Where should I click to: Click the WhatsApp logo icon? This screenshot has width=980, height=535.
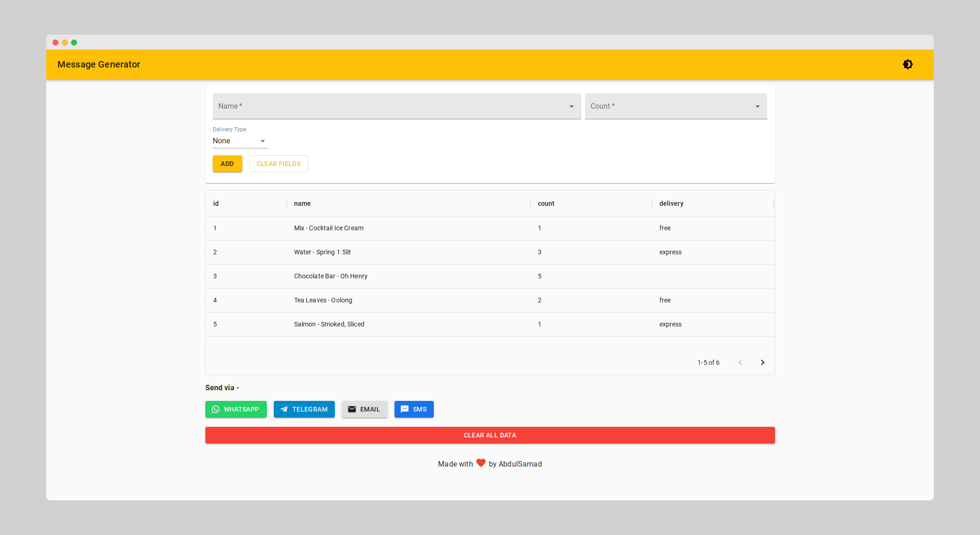click(216, 409)
